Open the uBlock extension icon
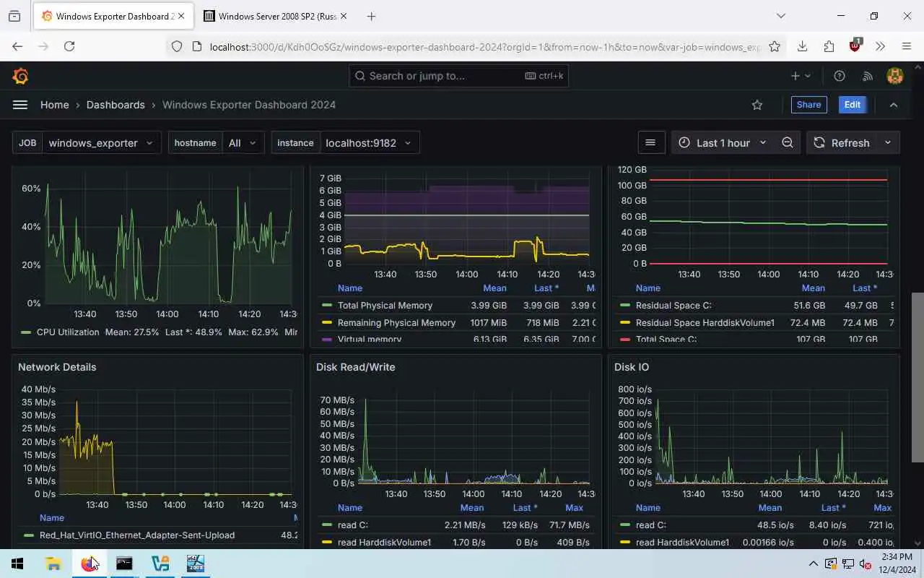The width and height of the screenshot is (924, 578). click(855, 45)
